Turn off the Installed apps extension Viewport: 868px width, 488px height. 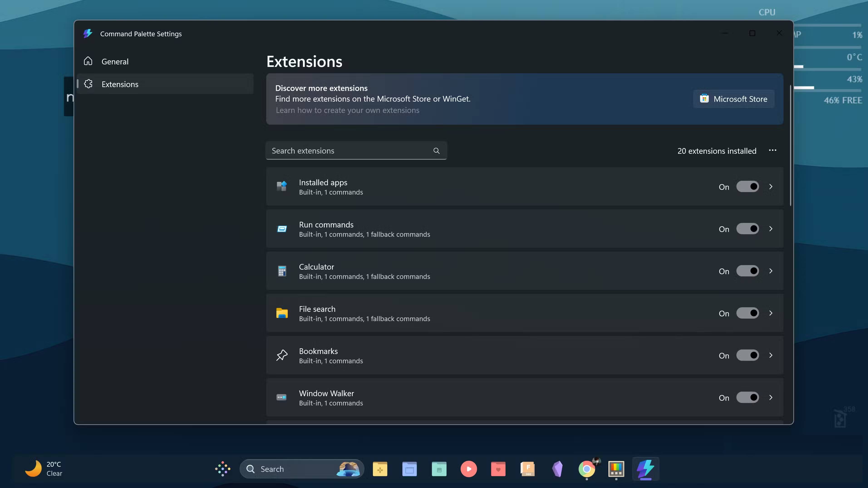click(748, 187)
